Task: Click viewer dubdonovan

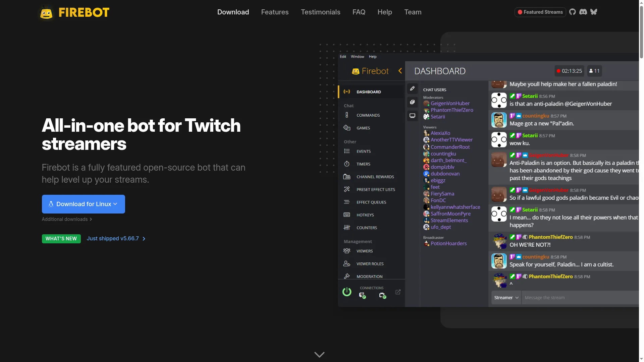Action: coord(445,174)
